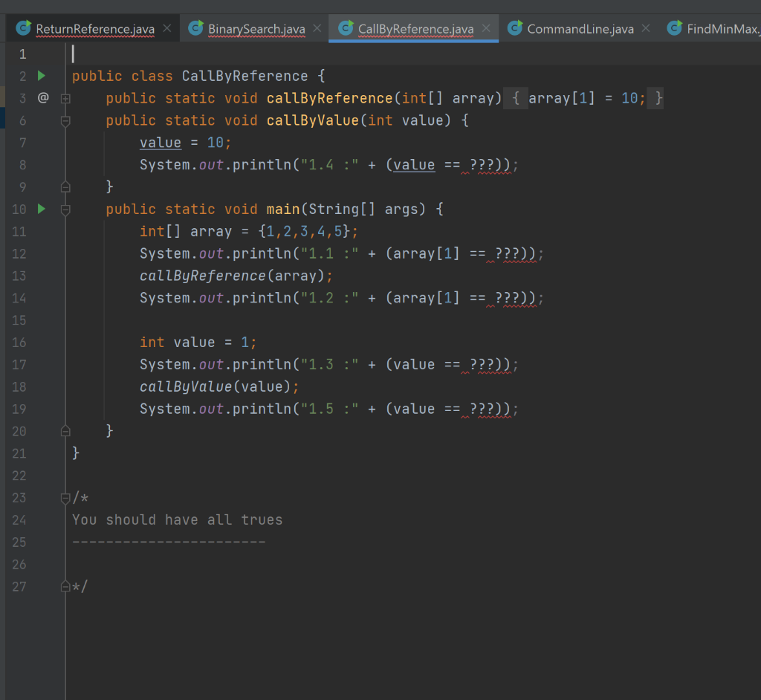The image size is (761, 700).
Task: Click class icon on CommandLine.java tab
Action: pos(515,28)
